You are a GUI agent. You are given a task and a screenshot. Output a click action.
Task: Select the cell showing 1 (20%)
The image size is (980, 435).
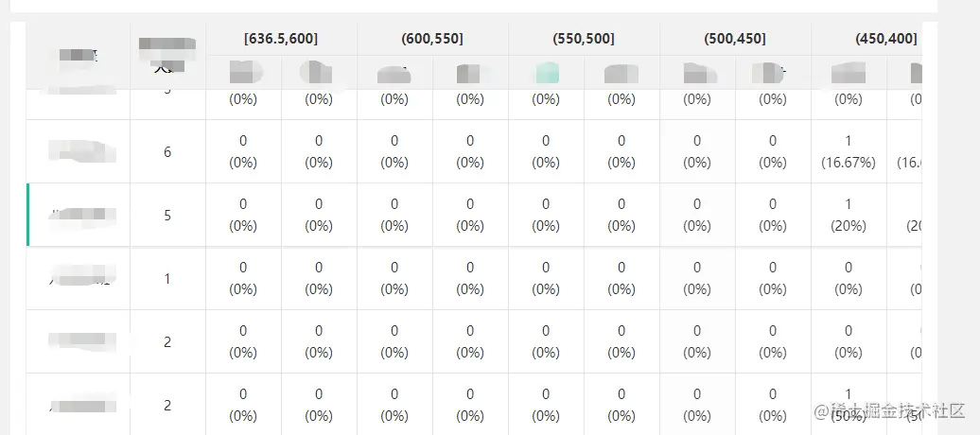[x=849, y=215]
